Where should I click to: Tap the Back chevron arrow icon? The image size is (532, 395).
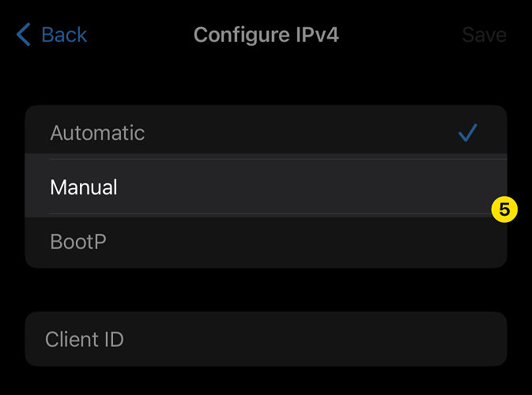(x=24, y=35)
